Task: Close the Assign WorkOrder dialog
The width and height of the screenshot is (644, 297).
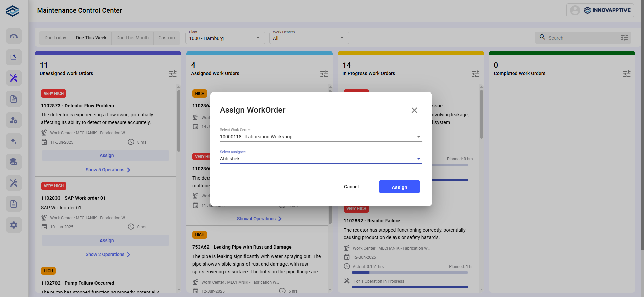Action: click(x=414, y=110)
